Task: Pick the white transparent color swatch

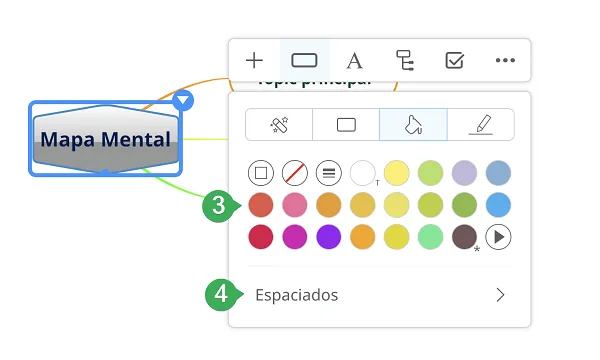Action: (x=362, y=173)
